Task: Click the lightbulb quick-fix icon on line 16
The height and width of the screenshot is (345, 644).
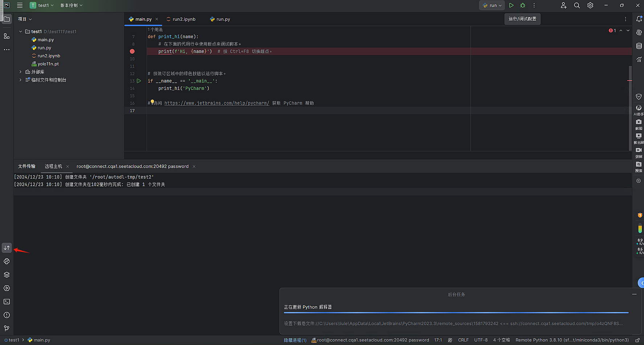Action: [152, 102]
